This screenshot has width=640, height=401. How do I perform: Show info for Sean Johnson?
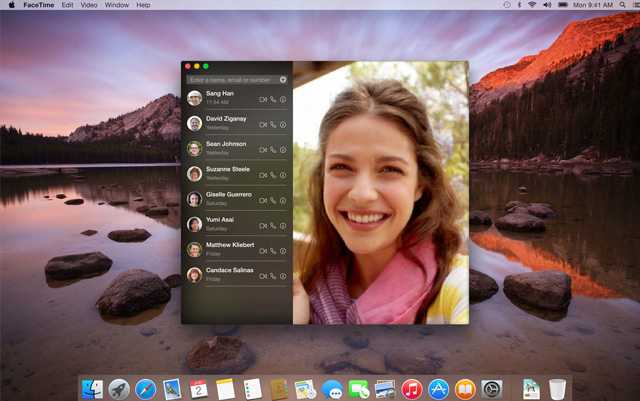point(283,149)
